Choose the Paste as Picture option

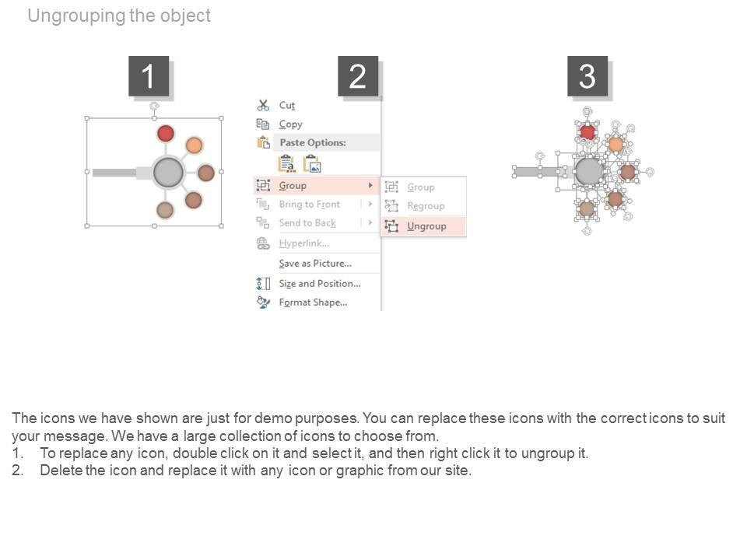click(312, 163)
